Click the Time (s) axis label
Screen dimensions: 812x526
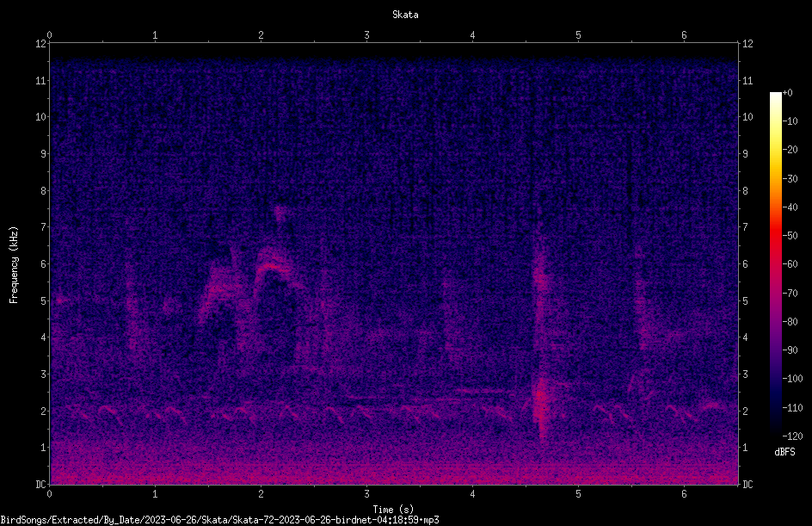coord(393,510)
